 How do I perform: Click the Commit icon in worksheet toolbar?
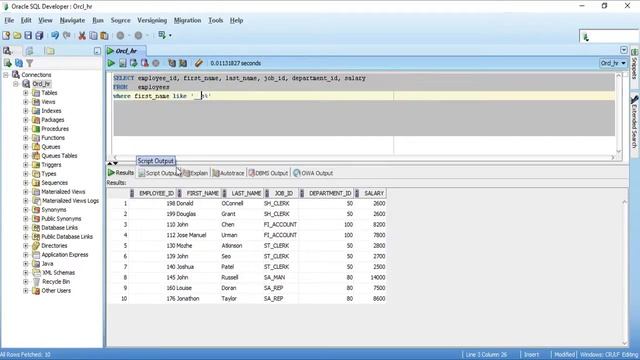133,63
